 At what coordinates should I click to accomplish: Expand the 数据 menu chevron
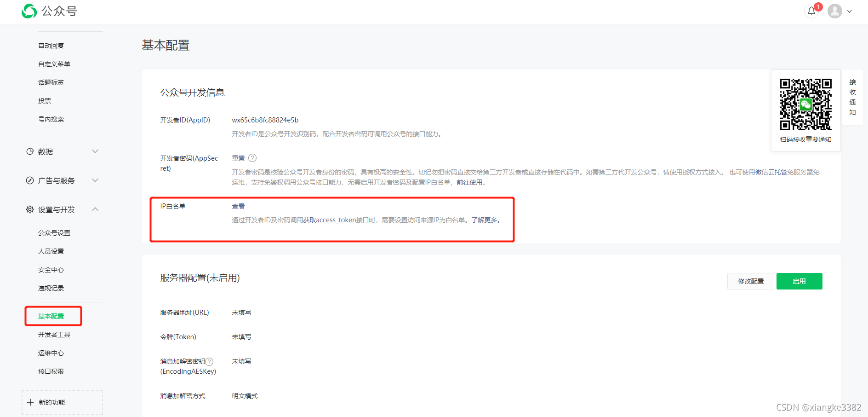(x=95, y=151)
